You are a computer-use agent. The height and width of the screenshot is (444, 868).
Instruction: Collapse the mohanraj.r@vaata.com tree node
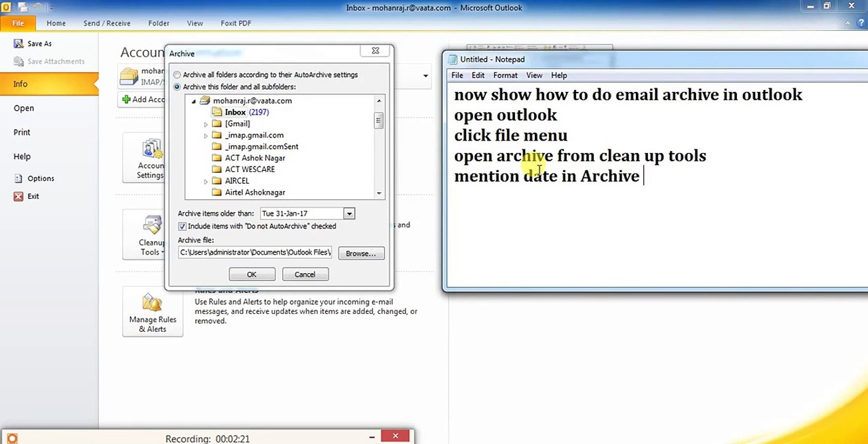point(193,101)
